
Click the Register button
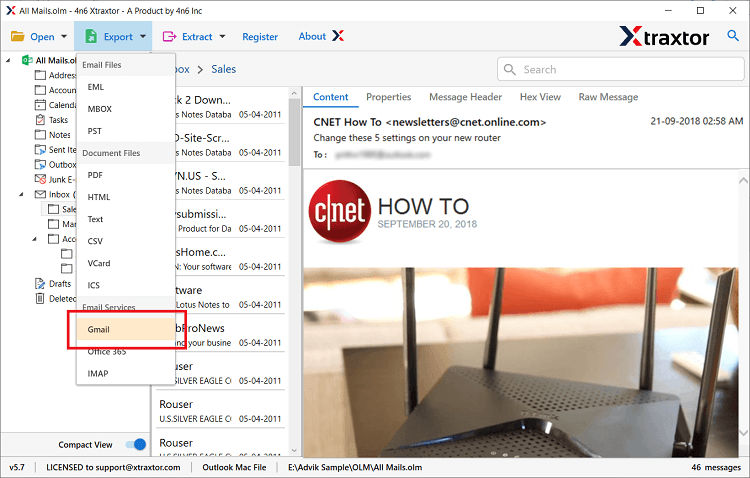click(x=260, y=37)
